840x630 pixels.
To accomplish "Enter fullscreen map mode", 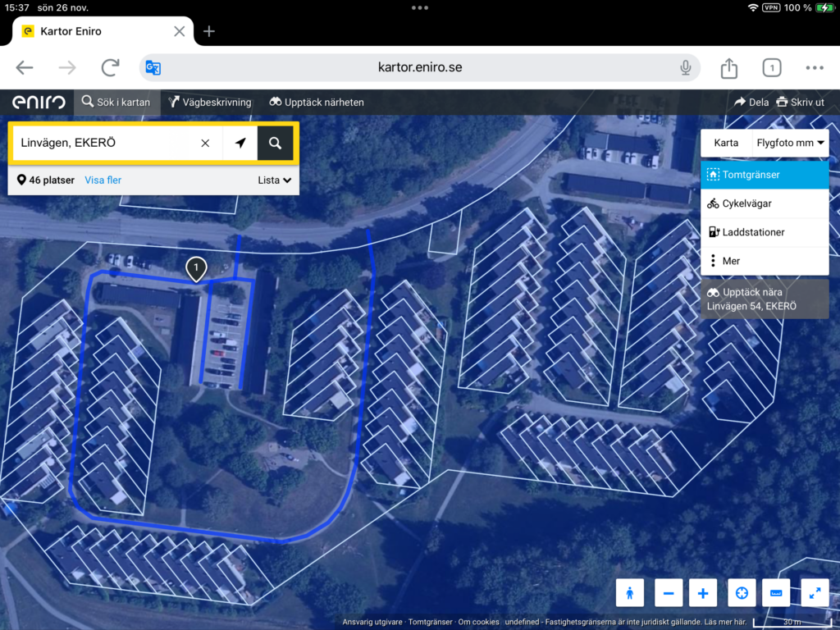I will pyautogui.click(x=815, y=593).
